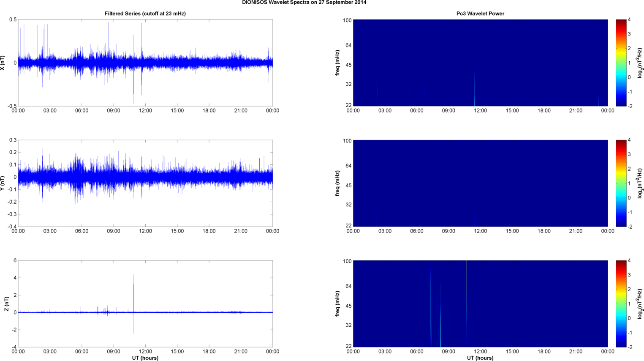Click the Y component filtered time series plot
This screenshot has width=644, height=361.
[145, 183]
